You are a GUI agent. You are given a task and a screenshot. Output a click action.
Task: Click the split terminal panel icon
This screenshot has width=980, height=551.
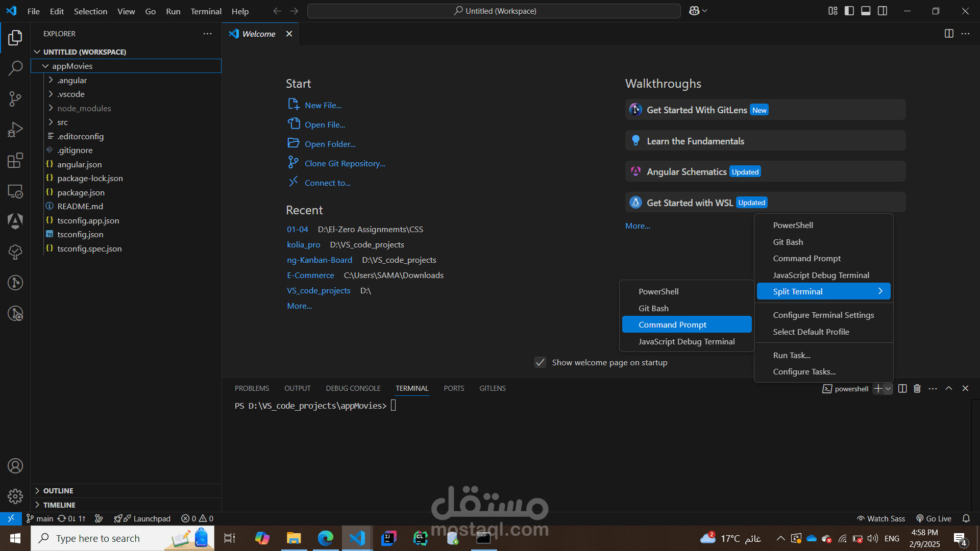[902, 389]
